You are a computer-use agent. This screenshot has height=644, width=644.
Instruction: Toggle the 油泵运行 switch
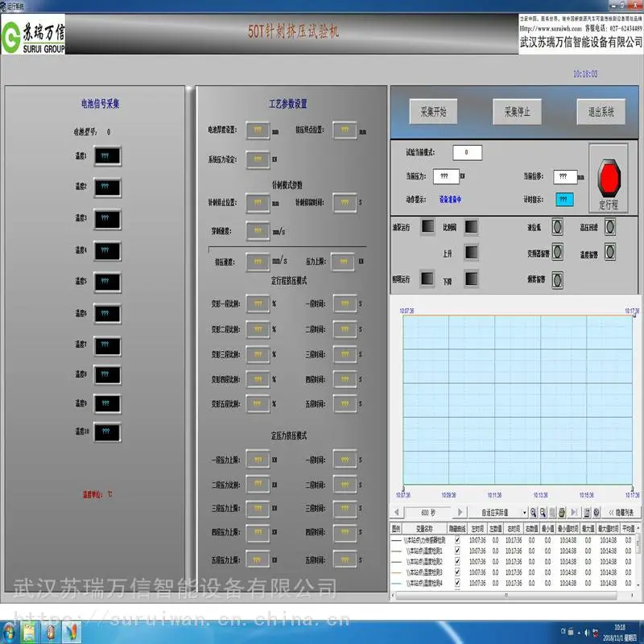[x=427, y=226]
